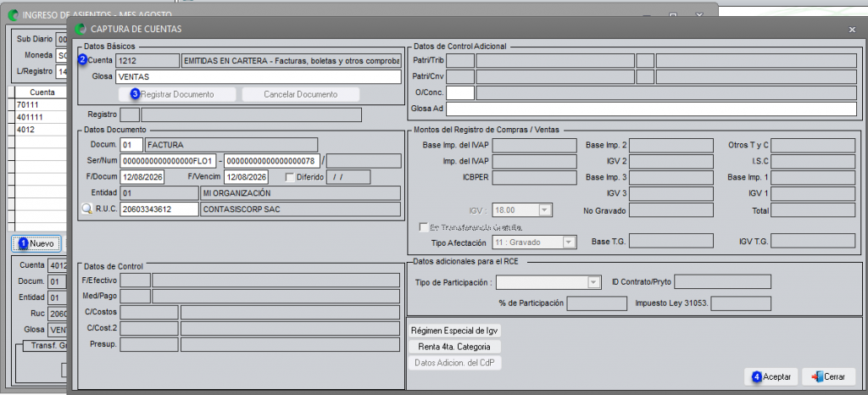Click the document number field ending 078
868x395 pixels.
272,161
